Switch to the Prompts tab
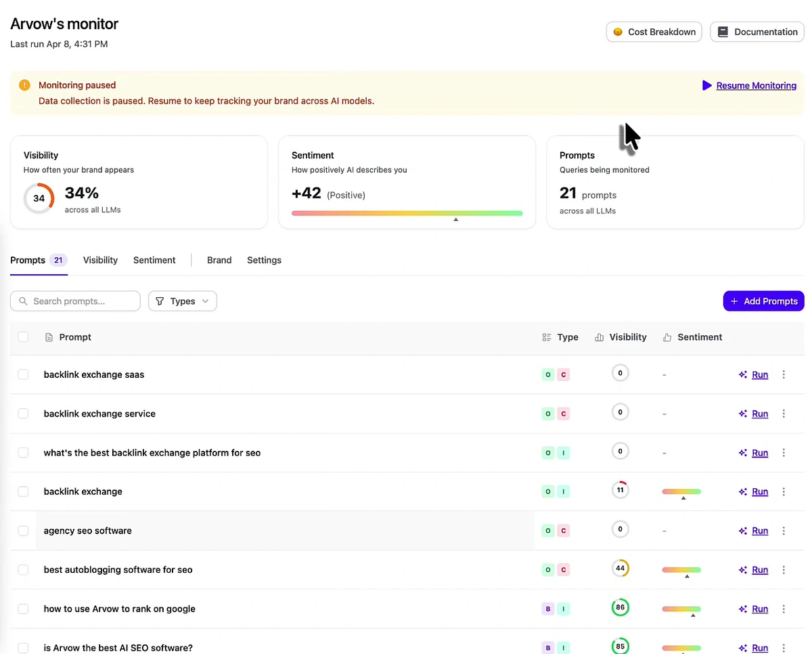The width and height of the screenshot is (812, 654). pyautogui.click(x=39, y=260)
